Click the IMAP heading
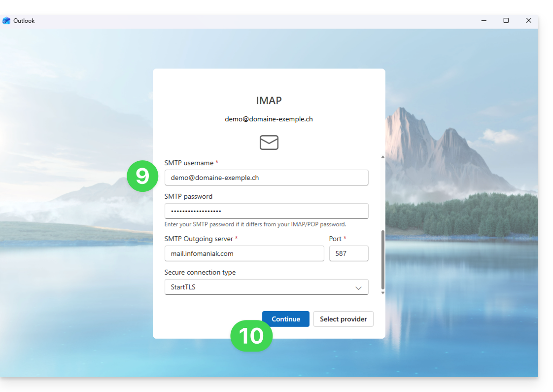 click(269, 101)
